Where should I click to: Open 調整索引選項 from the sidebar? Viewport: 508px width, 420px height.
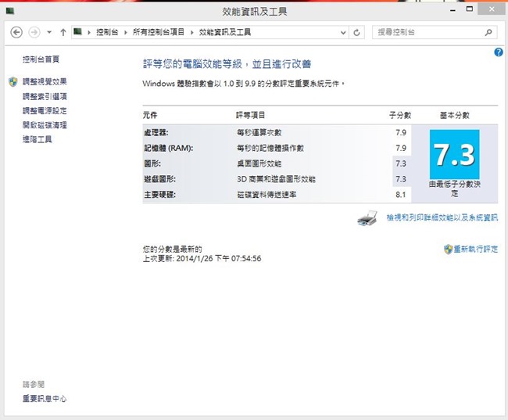coord(45,96)
